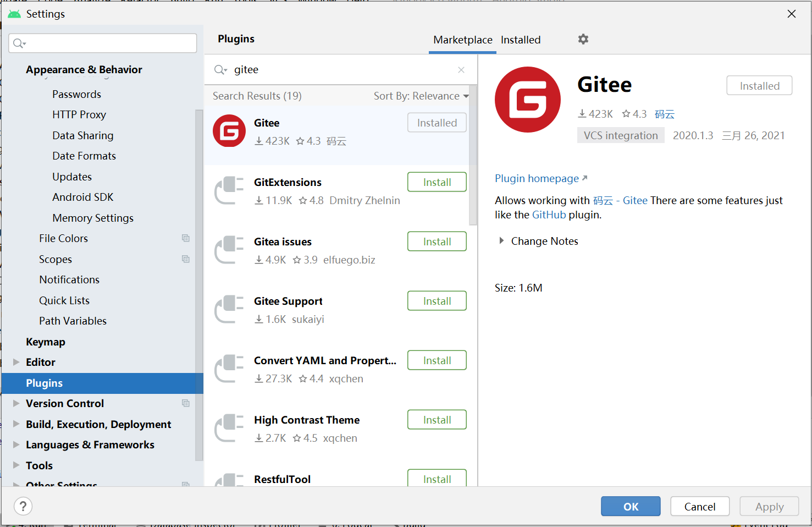Install the RestfulTool plugin
The height and width of the screenshot is (527, 812).
[437, 478]
